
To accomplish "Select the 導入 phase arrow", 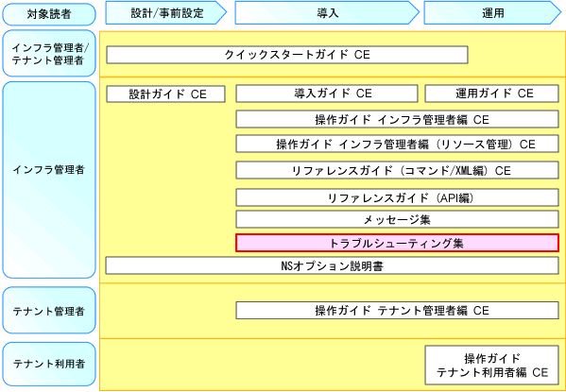I will [327, 13].
